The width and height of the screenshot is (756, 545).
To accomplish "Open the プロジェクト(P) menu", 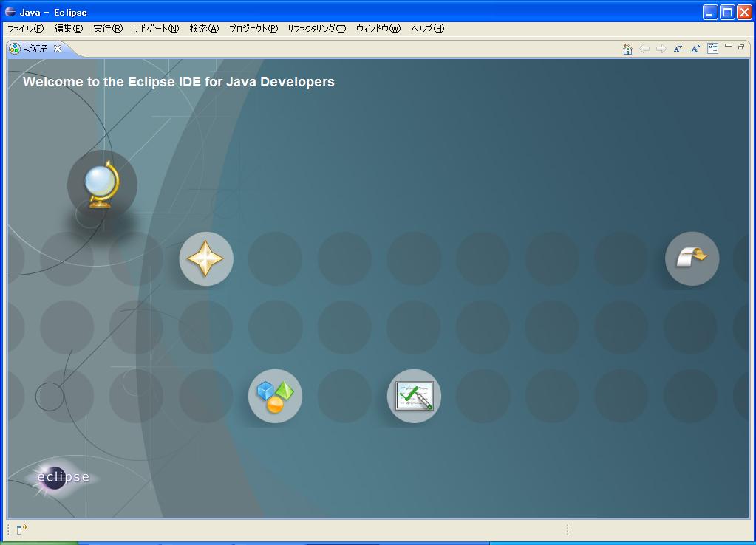I will (253, 29).
